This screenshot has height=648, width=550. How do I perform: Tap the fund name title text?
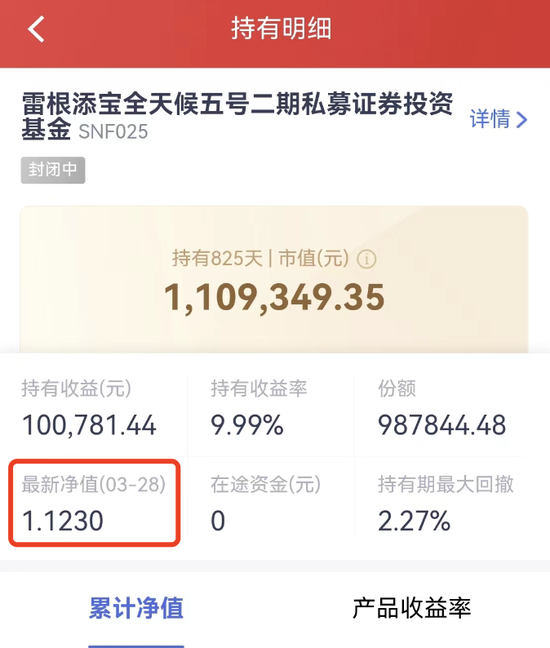pyautogui.click(x=237, y=116)
